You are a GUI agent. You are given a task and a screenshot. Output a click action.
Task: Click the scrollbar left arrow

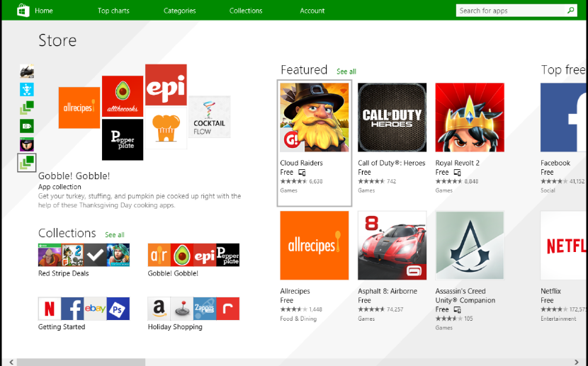point(11,362)
